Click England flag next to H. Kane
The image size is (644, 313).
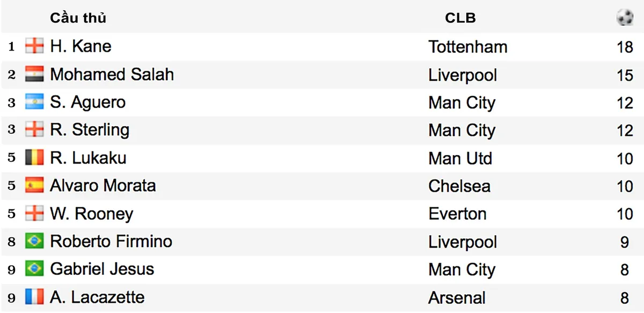(34, 46)
